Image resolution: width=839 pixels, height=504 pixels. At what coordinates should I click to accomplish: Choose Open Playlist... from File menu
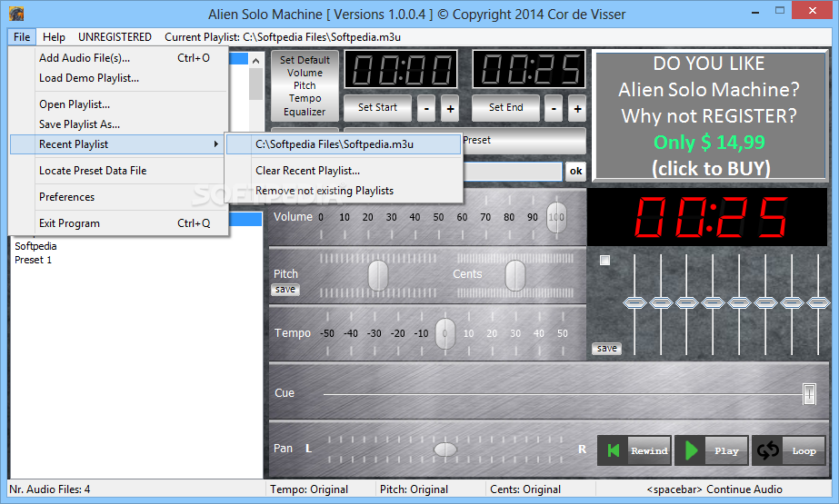pyautogui.click(x=119, y=104)
